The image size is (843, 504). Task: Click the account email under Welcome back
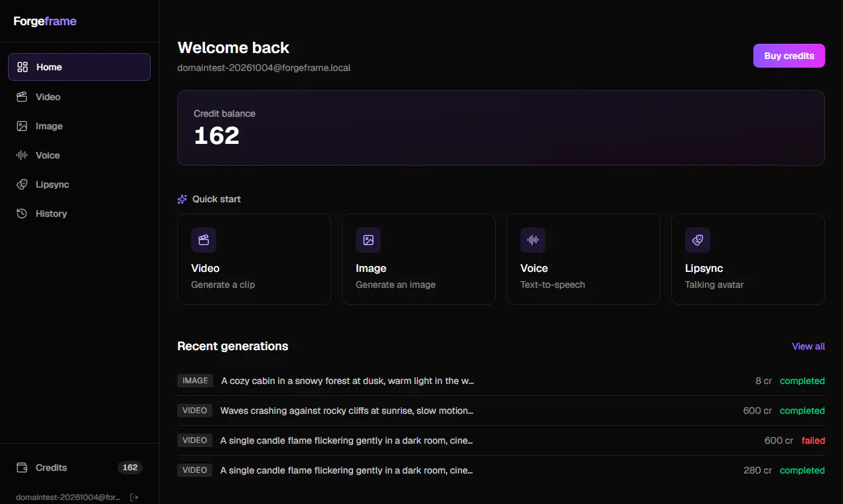tap(264, 68)
